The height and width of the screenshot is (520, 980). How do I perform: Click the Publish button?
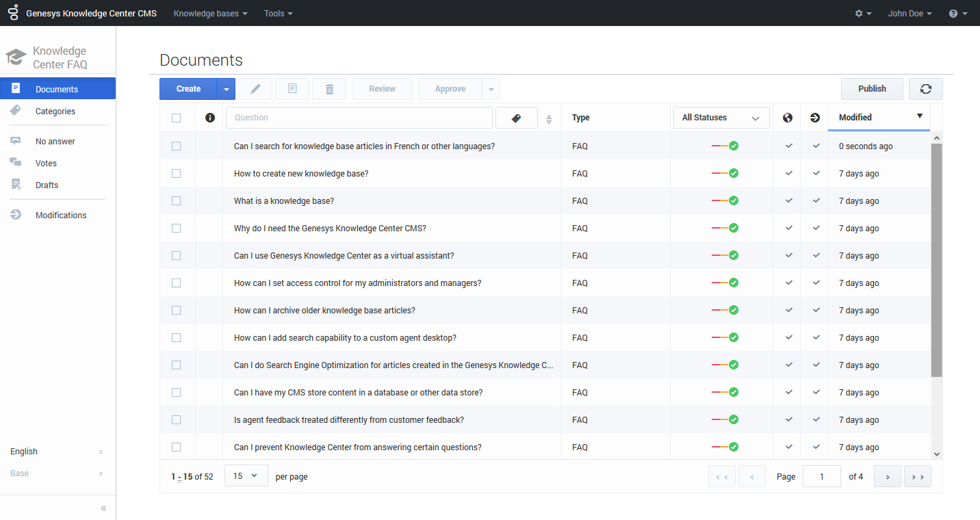(872, 89)
